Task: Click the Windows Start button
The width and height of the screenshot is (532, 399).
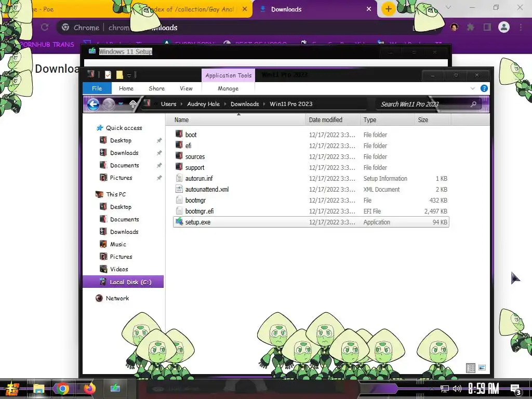Action: [12, 389]
